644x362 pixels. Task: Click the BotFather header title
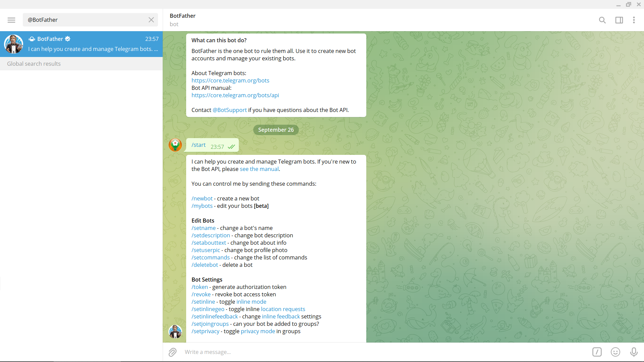(182, 16)
